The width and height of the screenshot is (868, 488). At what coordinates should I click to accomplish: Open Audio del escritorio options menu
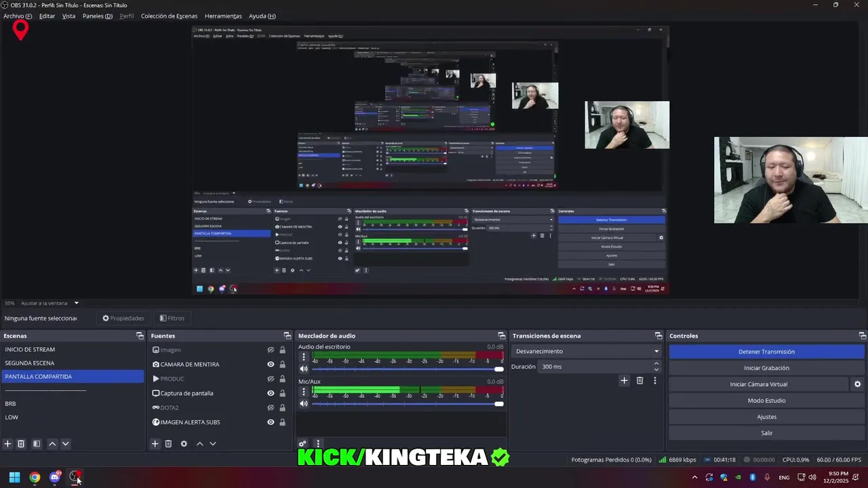pyautogui.click(x=304, y=357)
